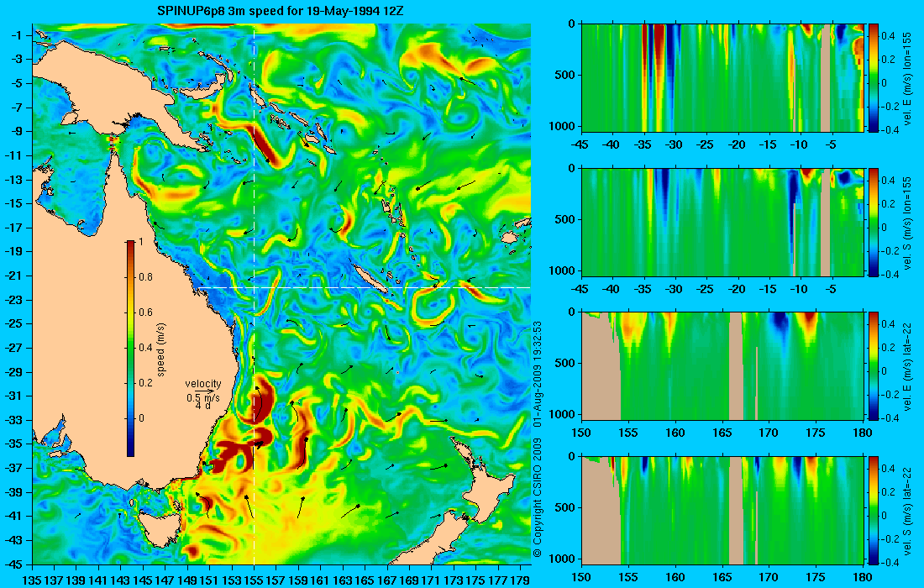Click the 'vel. E (m/s) lat=-22' axis label
The width and height of the screenshot is (924, 588).
click(x=907, y=366)
